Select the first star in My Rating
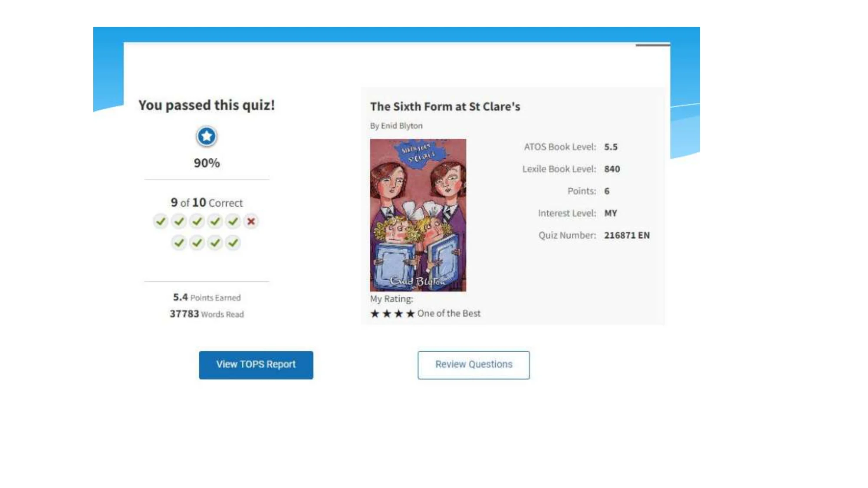Screen dimensions: 868x488 (375, 314)
